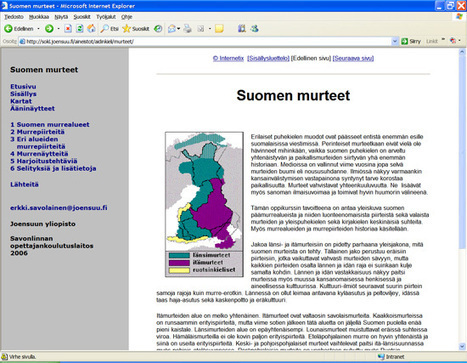Open the Työkalut menu

[x=106, y=17]
